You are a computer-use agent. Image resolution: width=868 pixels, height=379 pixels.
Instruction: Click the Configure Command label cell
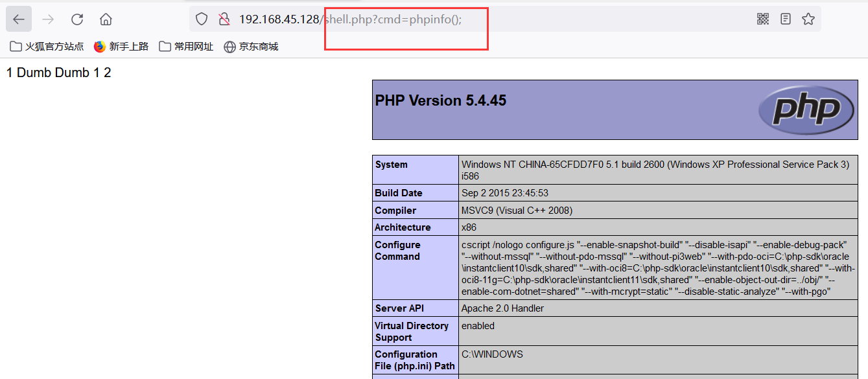click(416, 268)
